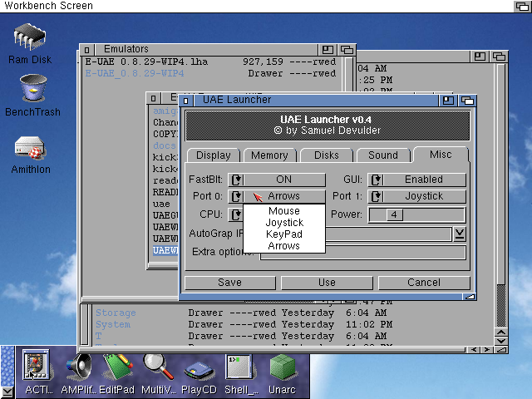
Task: Select E-UAE 0.8.29-WIP4.lha file row
Action: click(x=210, y=62)
